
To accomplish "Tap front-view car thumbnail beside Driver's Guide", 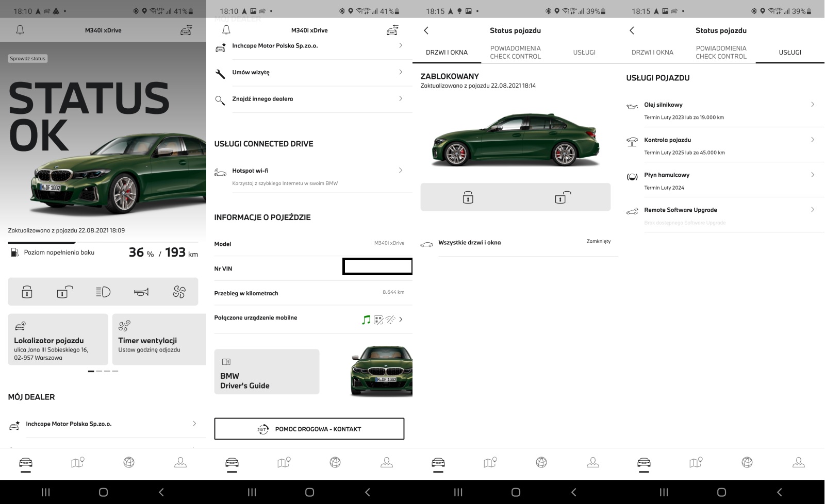I will 382,371.
